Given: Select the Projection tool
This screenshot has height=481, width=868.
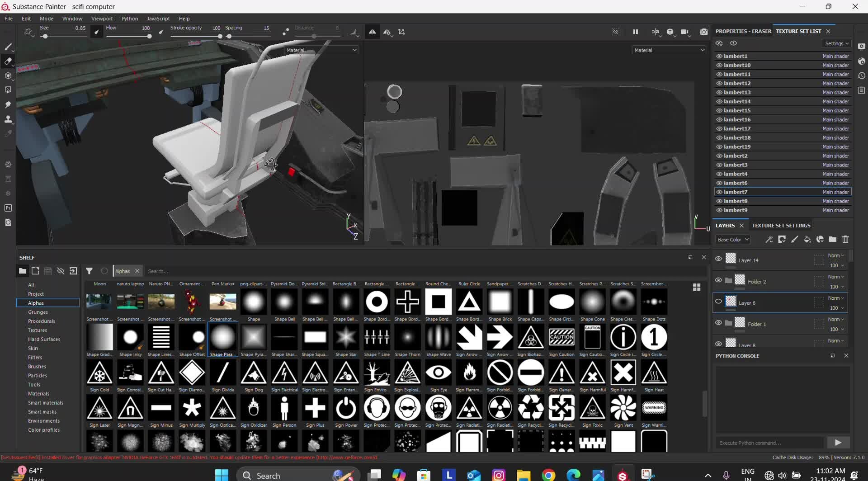Looking at the screenshot, I should coord(8,75).
